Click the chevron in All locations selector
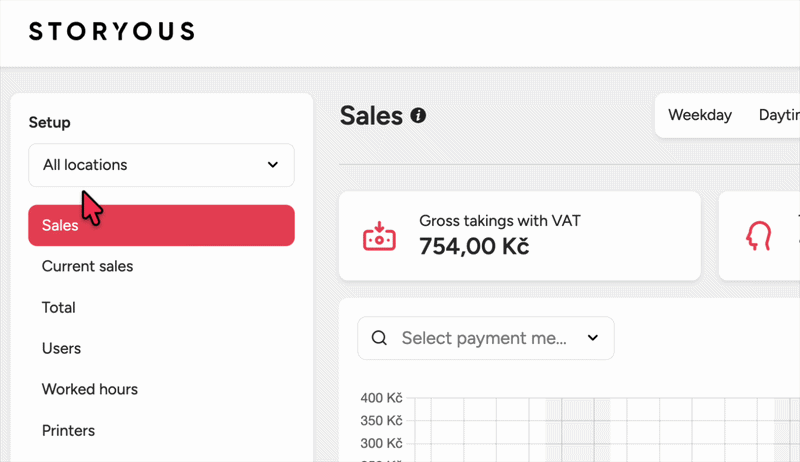 coord(273,165)
